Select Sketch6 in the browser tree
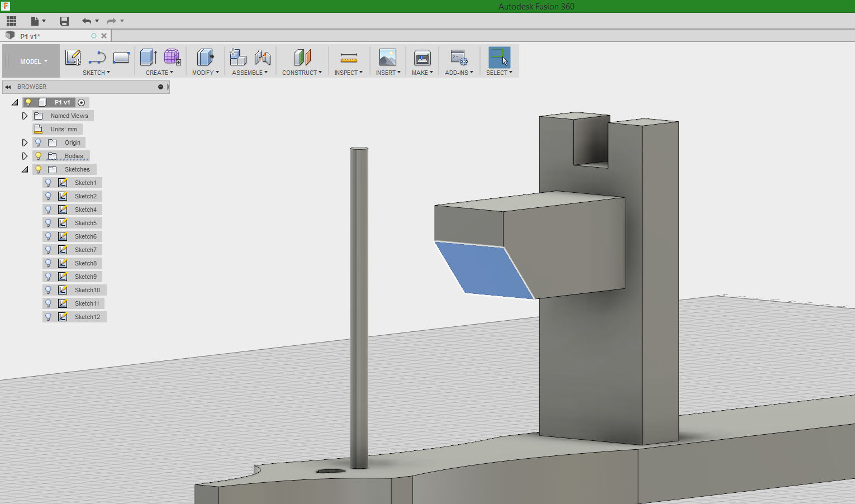The image size is (855, 504). pyautogui.click(x=85, y=236)
